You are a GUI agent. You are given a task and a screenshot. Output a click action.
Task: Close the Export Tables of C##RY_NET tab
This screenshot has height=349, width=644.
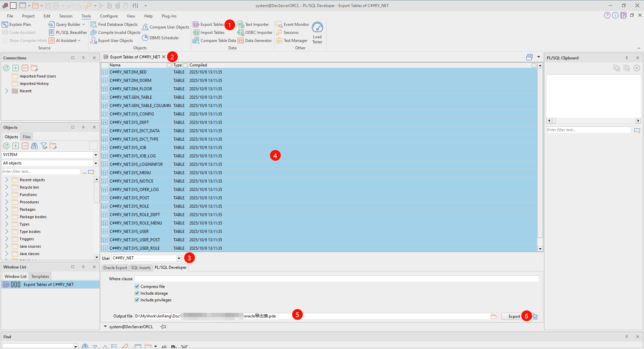pos(164,57)
